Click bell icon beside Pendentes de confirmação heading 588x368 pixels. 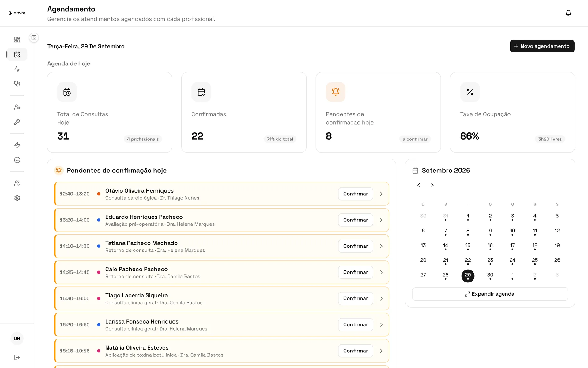coord(59,170)
